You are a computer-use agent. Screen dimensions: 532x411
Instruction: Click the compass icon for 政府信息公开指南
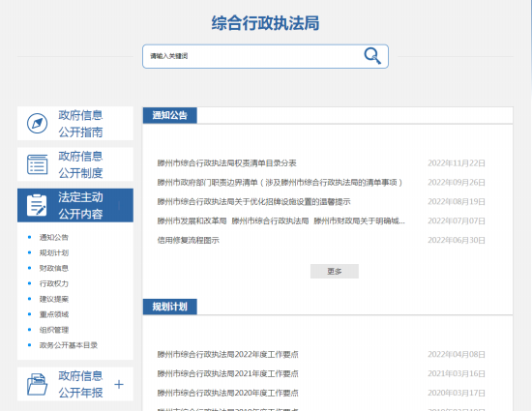(x=37, y=123)
